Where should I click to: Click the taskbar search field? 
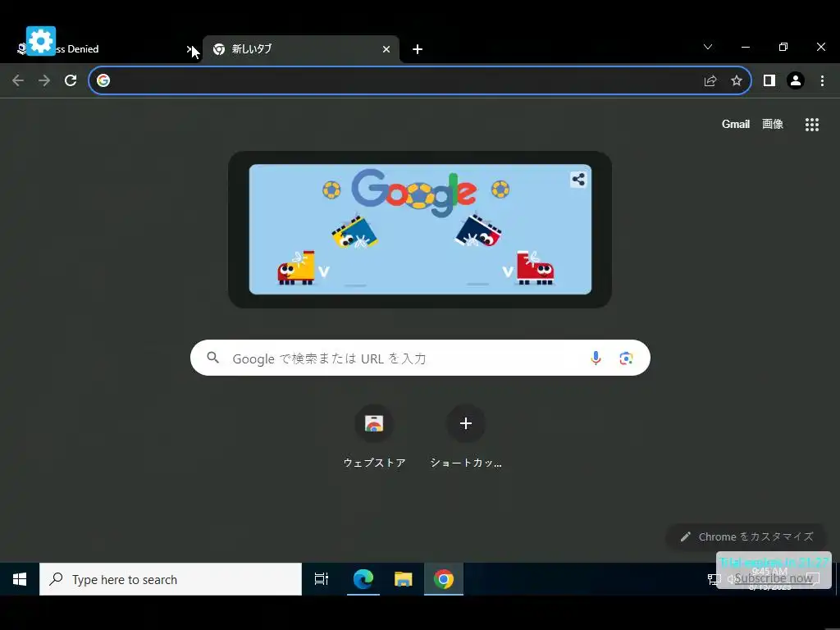(x=171, y=579)
